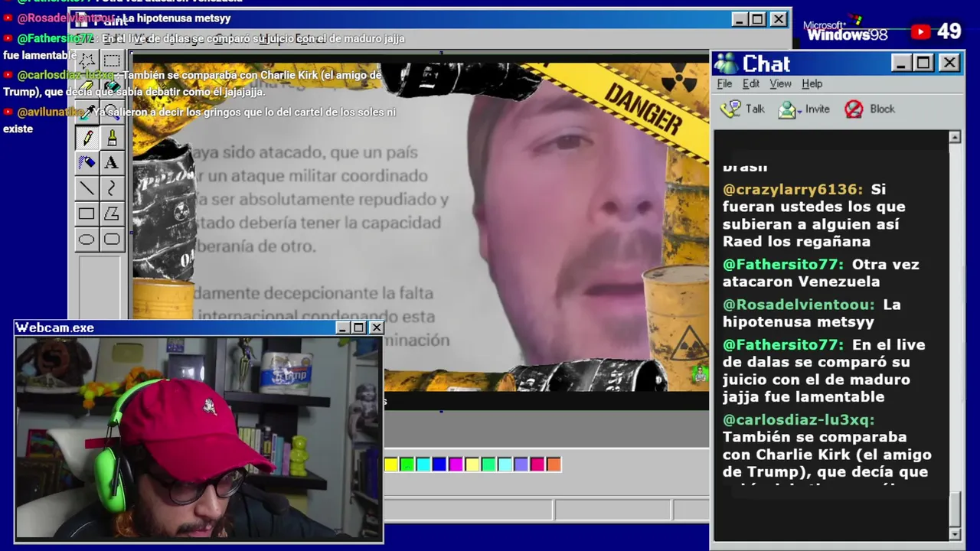This screenshot has height=551, width=980.
Task: Click the Chat scrollbar down arrow
Action: coord(955,533)
